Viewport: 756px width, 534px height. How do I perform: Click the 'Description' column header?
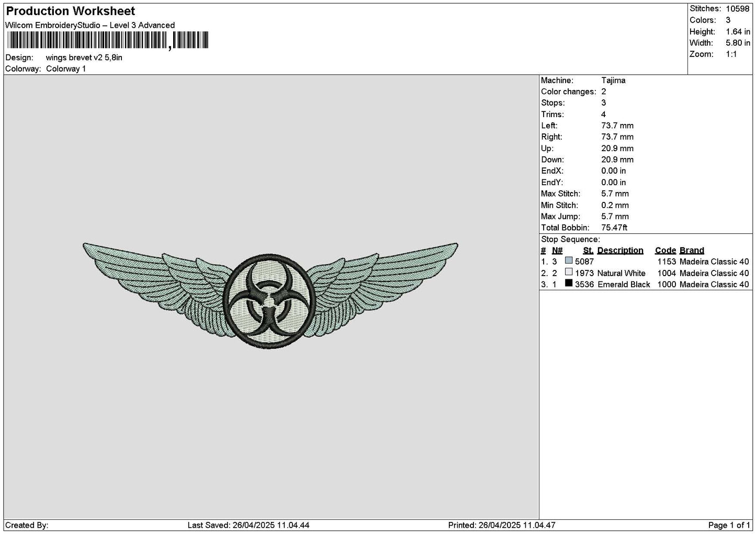[x=620, y=251]
